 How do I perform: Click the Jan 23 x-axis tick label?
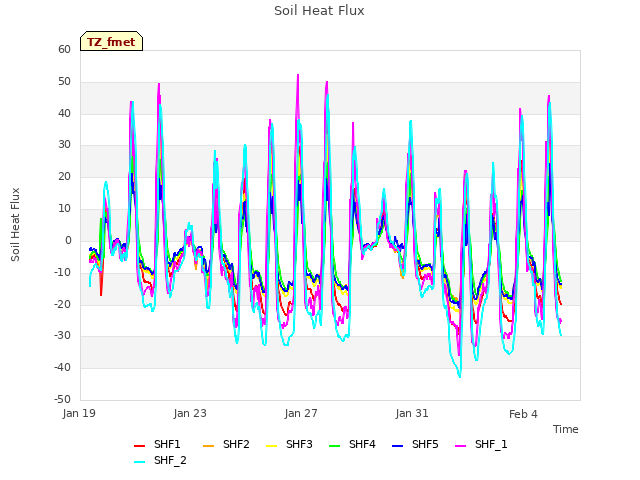coord(190,413)
